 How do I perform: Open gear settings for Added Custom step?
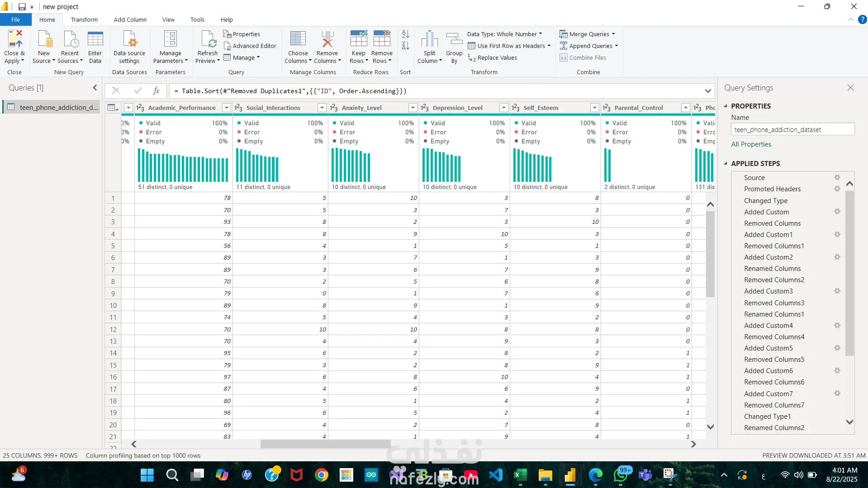click(x=837, y=212)
